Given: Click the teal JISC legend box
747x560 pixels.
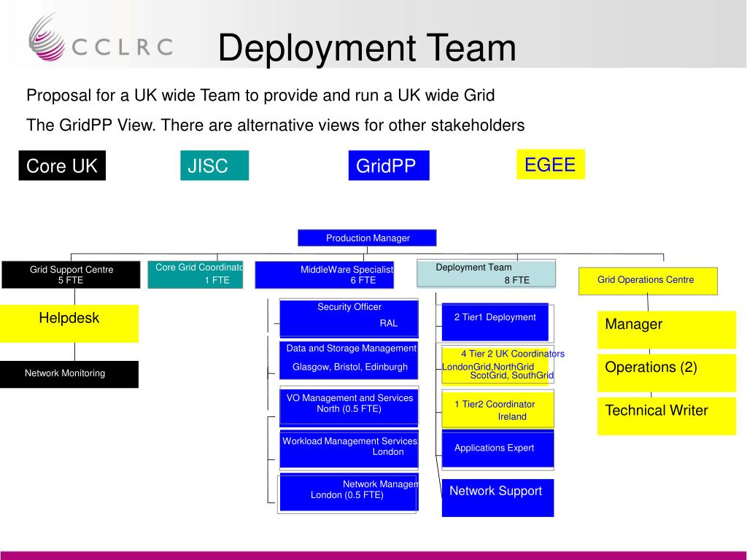Looking at the screenshot, I should coord(214,166).
